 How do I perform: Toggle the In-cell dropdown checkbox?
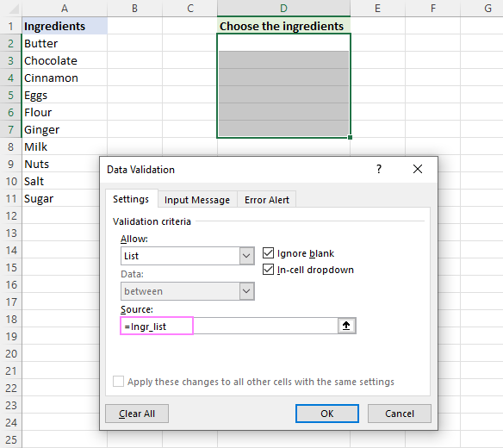coord(268,270)
